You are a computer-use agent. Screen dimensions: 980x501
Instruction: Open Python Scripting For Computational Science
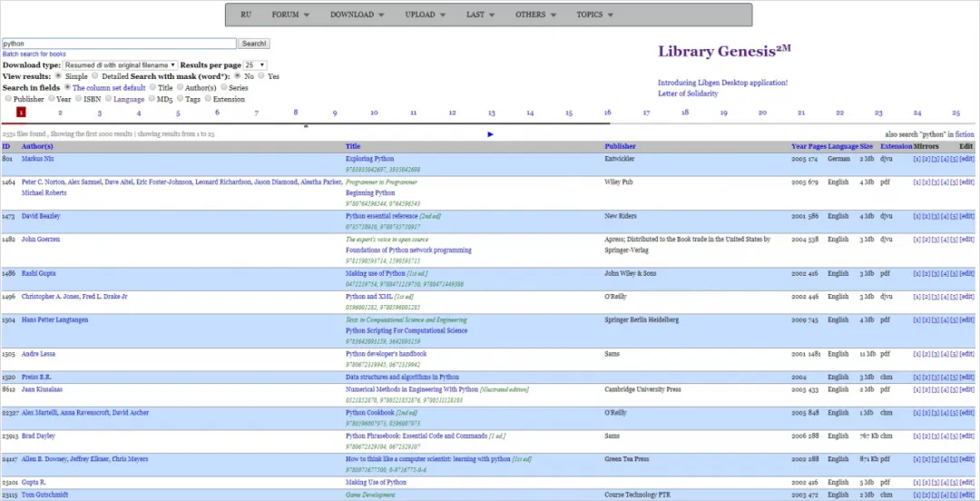tap(406, 330)
